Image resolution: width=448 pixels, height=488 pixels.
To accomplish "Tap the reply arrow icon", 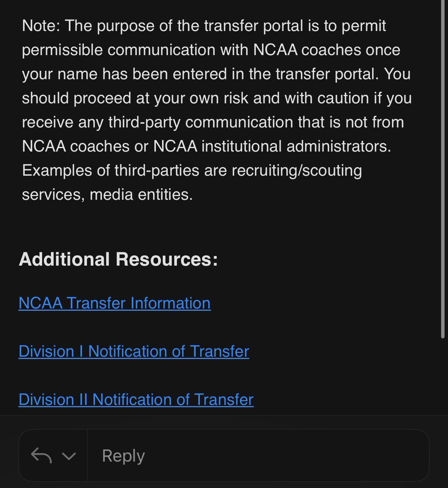I will 41,455.
